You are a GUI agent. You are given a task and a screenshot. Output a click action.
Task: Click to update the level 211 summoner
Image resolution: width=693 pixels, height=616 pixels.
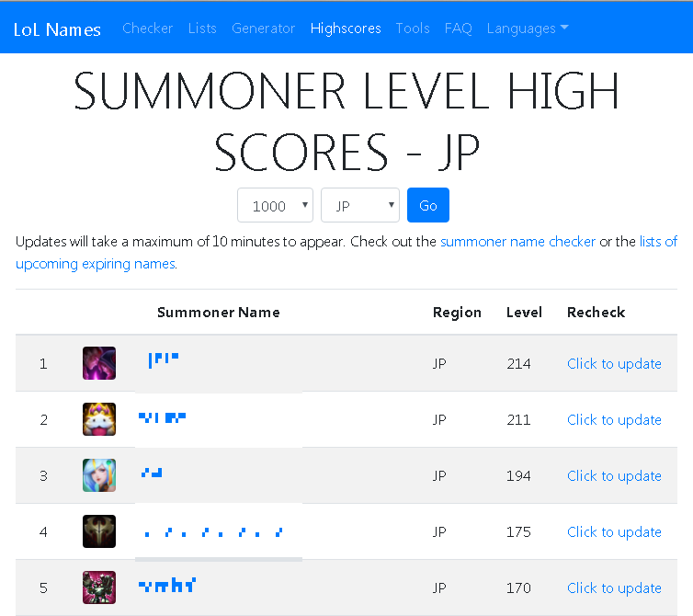[x=614, y=419]
